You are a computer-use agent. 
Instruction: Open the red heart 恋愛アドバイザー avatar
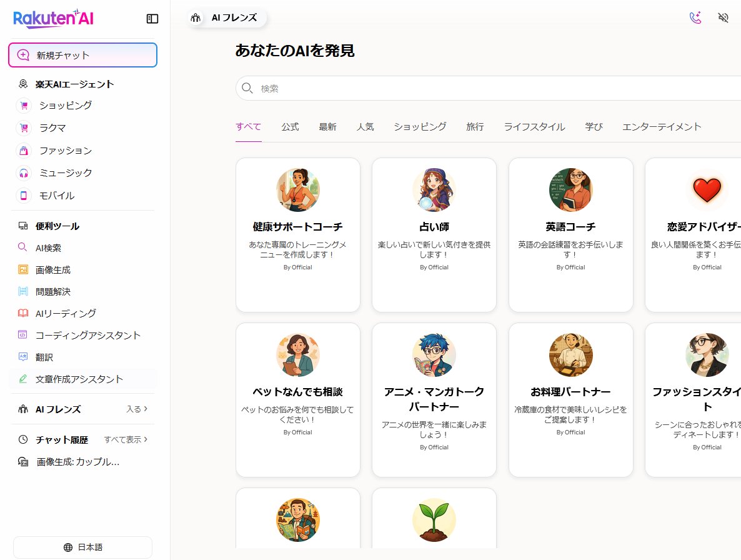pyautogui.click(x=707, y=190)
